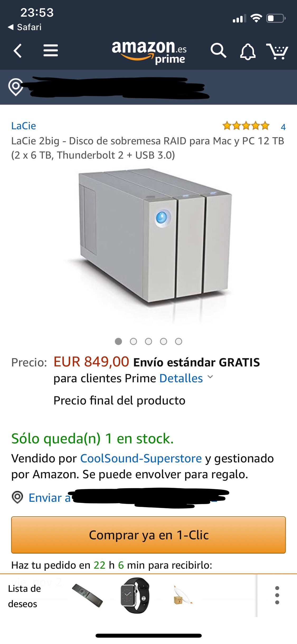Tap the Amazon.es prime logo
297x644 pixels.
149,52
